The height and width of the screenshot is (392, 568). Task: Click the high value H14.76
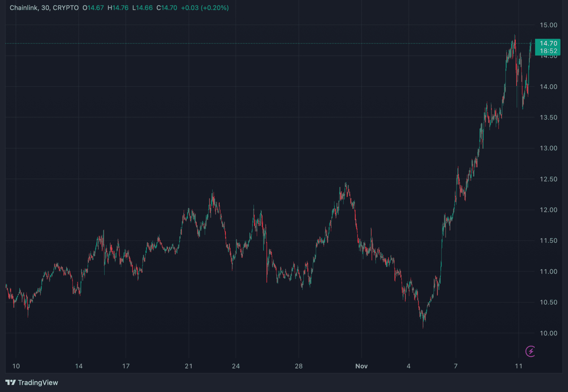118,8
